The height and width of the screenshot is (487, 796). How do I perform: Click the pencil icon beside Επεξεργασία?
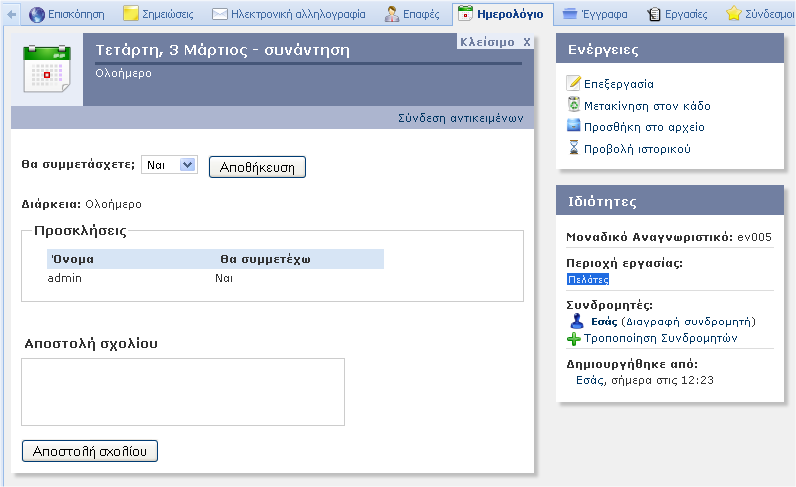[573, 84]
